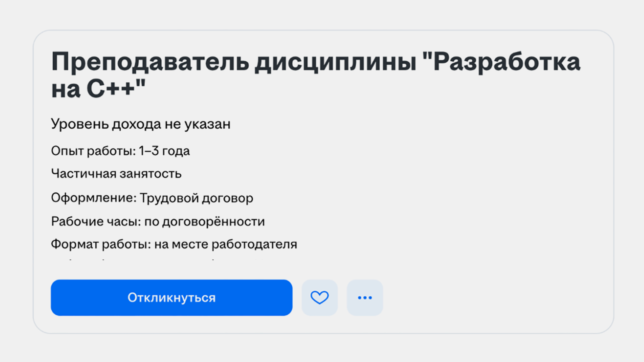644x362 pixels.
Task: Click the "Формат работы" label
Action: pyautogui.click(x=100, y=244)
